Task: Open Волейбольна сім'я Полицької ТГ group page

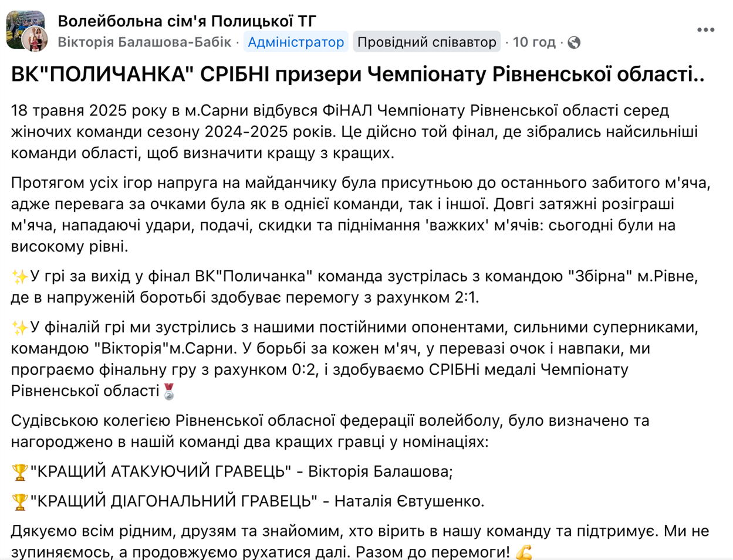Action: pyautogui.click(x=187, y=21)
